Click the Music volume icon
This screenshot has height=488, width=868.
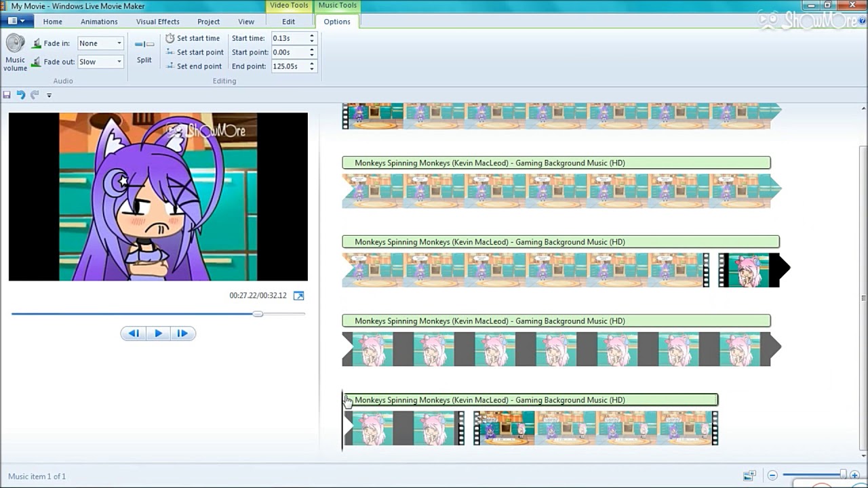tap(15, 43)
